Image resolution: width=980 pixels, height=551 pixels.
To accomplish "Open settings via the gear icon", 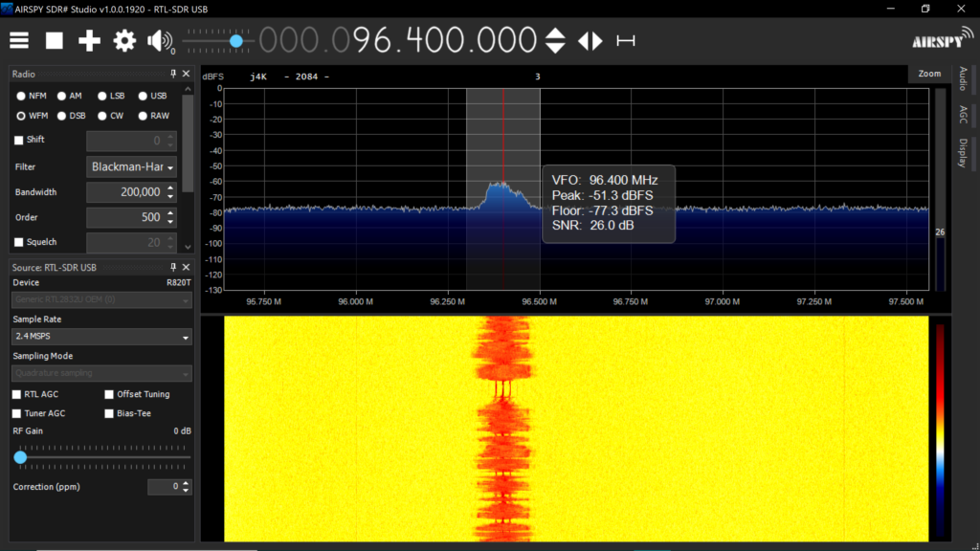I will (124, 40).
